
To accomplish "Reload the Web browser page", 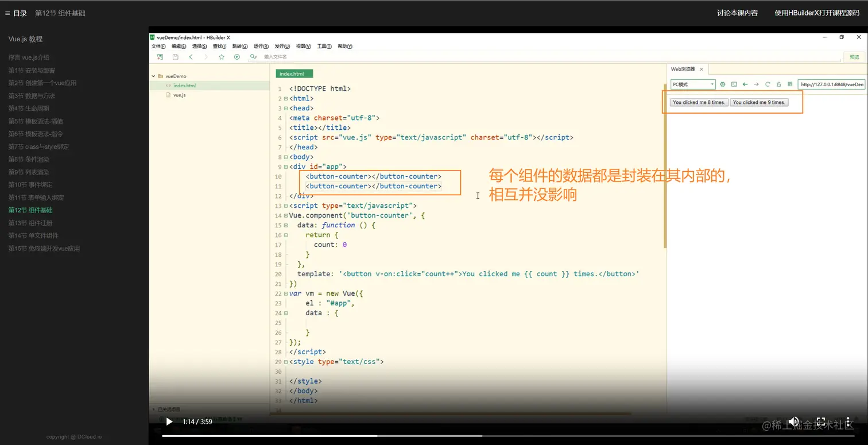I will pos(768,84).
